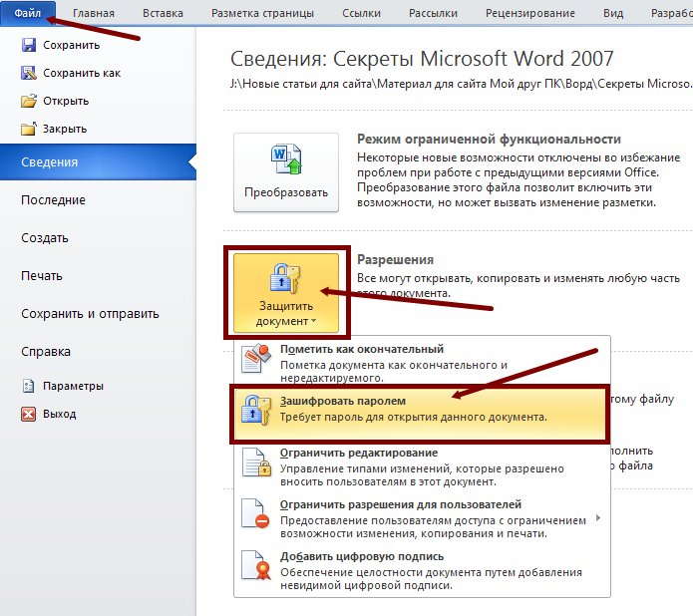Switch to the Вид tab
The width and height of the screenshot is (693, 616).
coord(613,13)
